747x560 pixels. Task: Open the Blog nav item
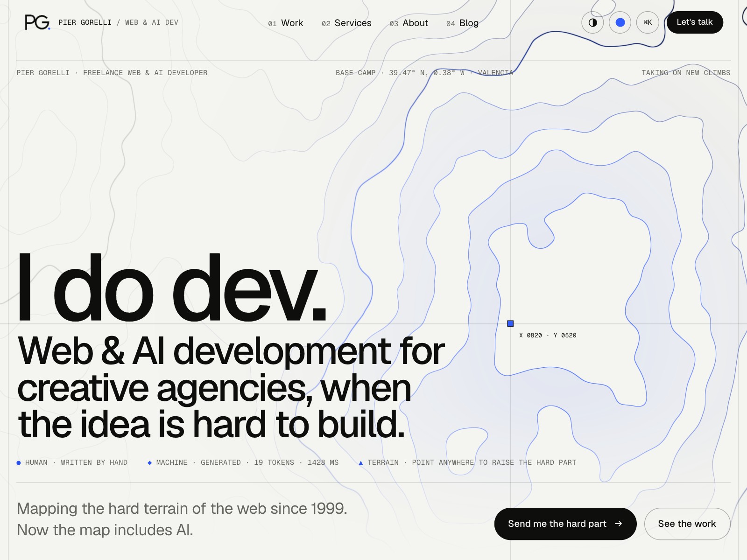point(462,23)
